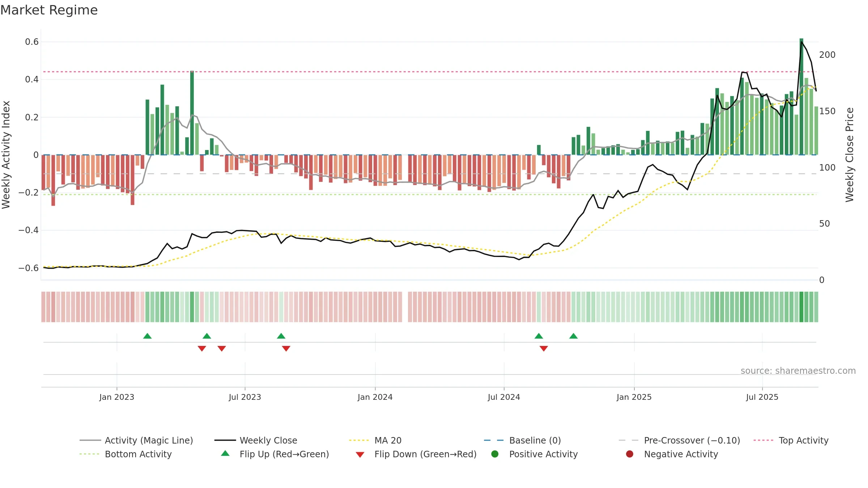
Task: Toggle the Pre-Crossover (−0.10) legend entry
Action: click(x=679, y=440)
